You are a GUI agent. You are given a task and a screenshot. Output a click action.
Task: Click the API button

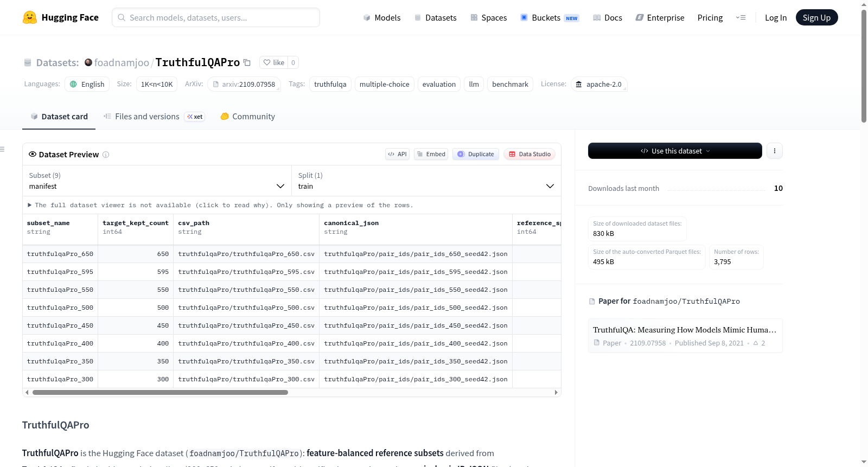pos(397,154)
